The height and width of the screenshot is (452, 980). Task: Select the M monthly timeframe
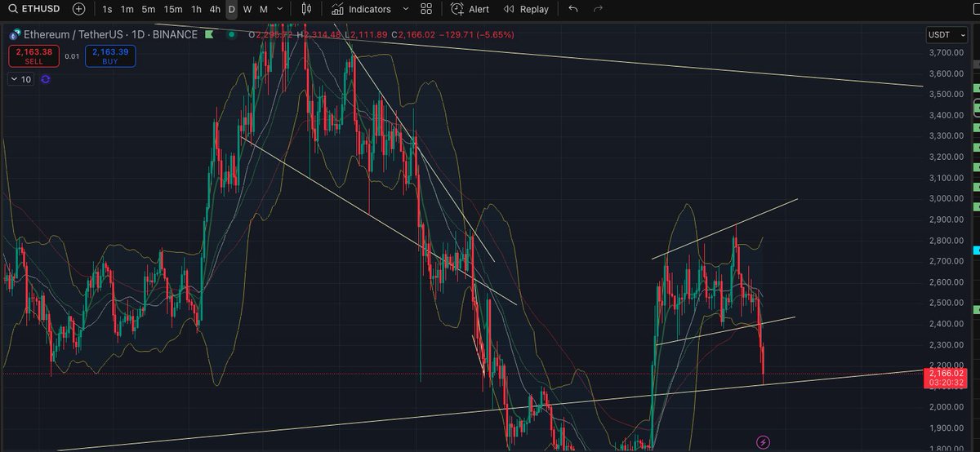click(263, 9)
